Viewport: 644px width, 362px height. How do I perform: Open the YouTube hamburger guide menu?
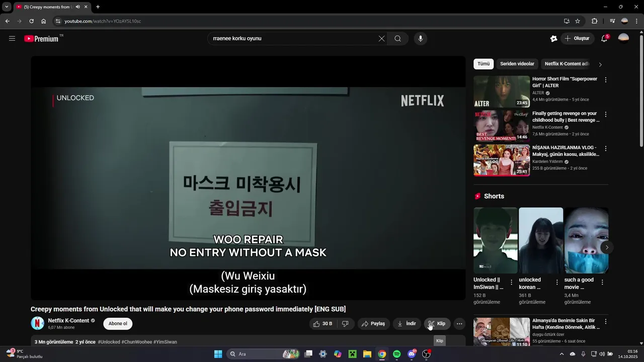12,38
